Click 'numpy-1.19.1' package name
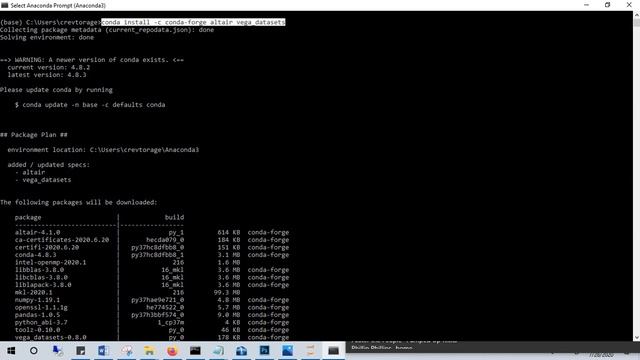Image resolution: width=640 pixels, height=360 pixels. 37,300
